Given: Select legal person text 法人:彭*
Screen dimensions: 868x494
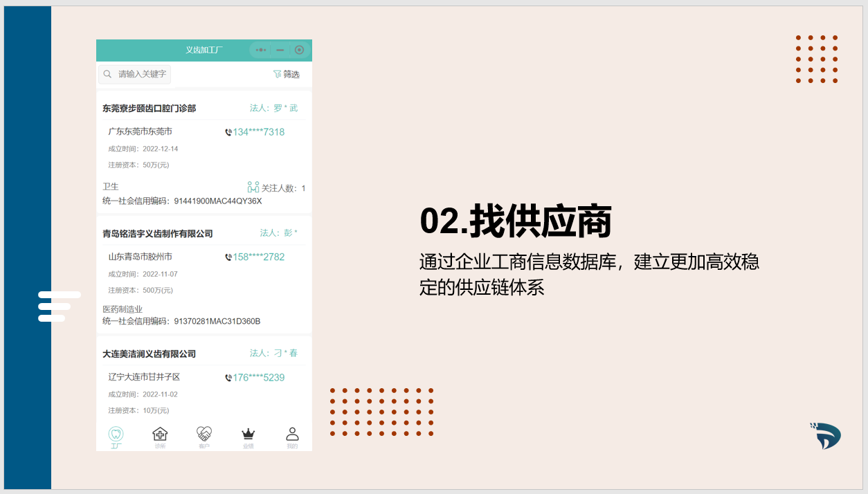Looking at the screenshot, I should coord(279,233).
